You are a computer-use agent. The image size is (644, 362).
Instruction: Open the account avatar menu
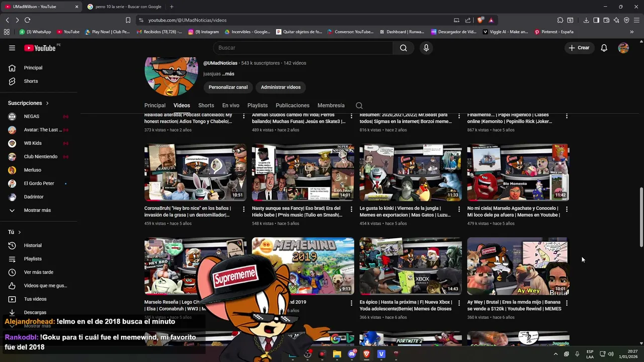623,48
